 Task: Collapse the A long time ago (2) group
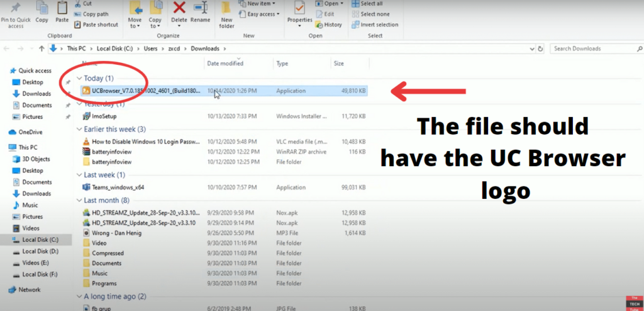(79, 296)
